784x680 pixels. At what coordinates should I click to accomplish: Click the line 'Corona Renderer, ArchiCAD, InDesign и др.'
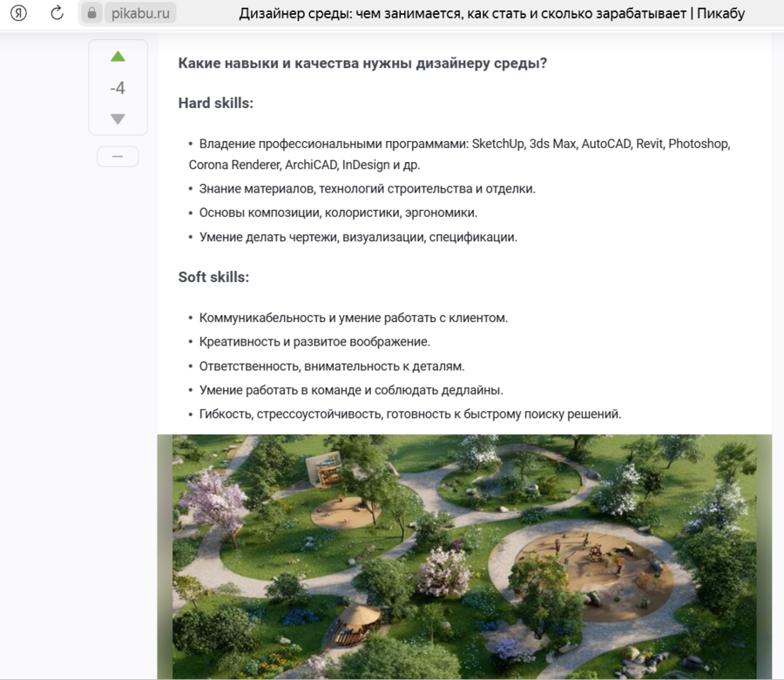(304, 165)
